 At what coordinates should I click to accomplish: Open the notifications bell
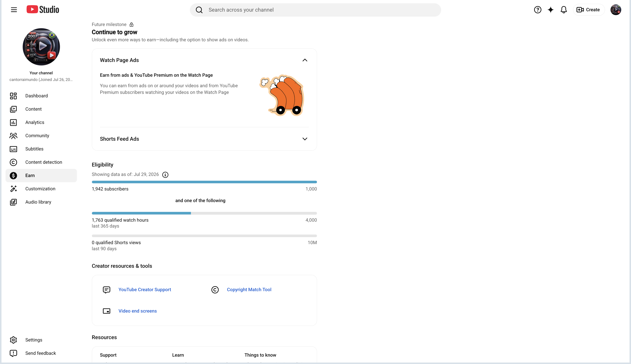[x=563, y=10]
